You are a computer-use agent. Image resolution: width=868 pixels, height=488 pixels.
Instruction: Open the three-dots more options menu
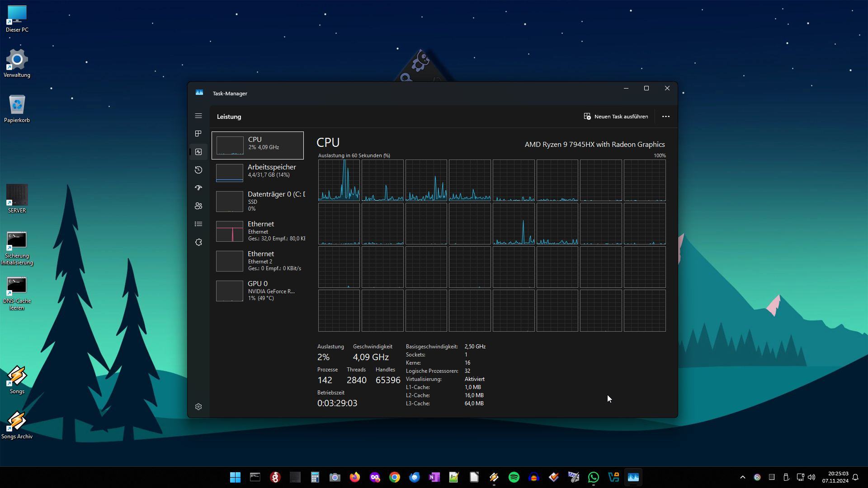click(665, 117)
